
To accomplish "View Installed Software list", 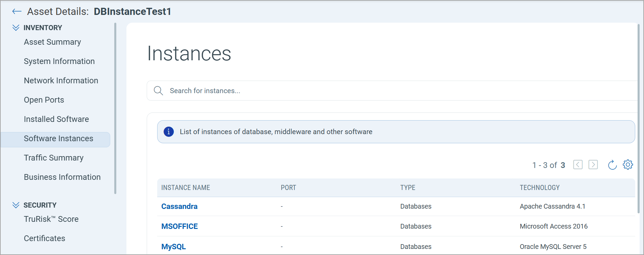I will (56, 119).
